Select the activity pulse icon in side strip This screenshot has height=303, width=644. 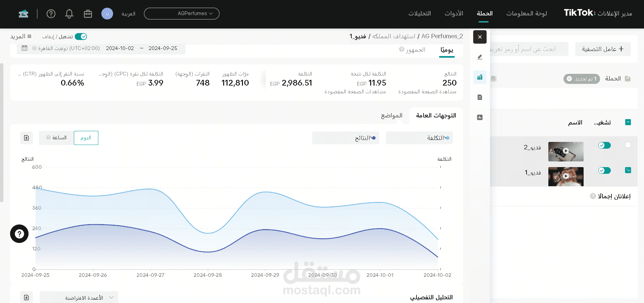tap(480, 117)
